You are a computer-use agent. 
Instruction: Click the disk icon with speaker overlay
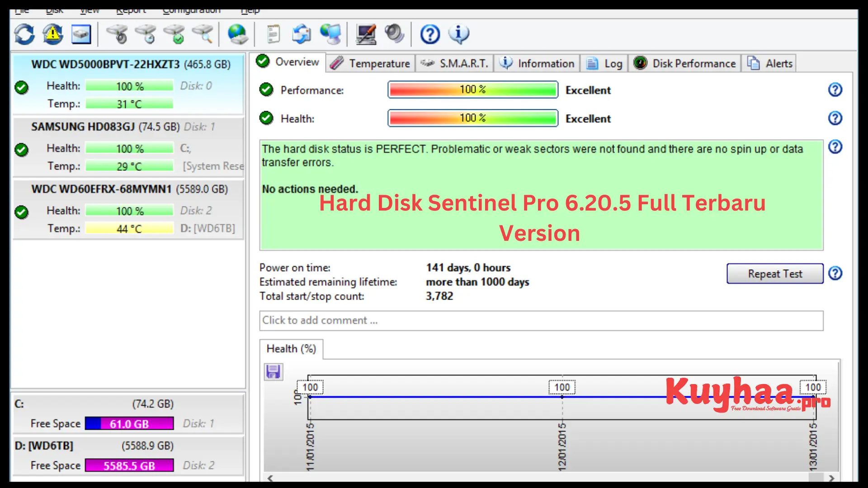[117, 34]
